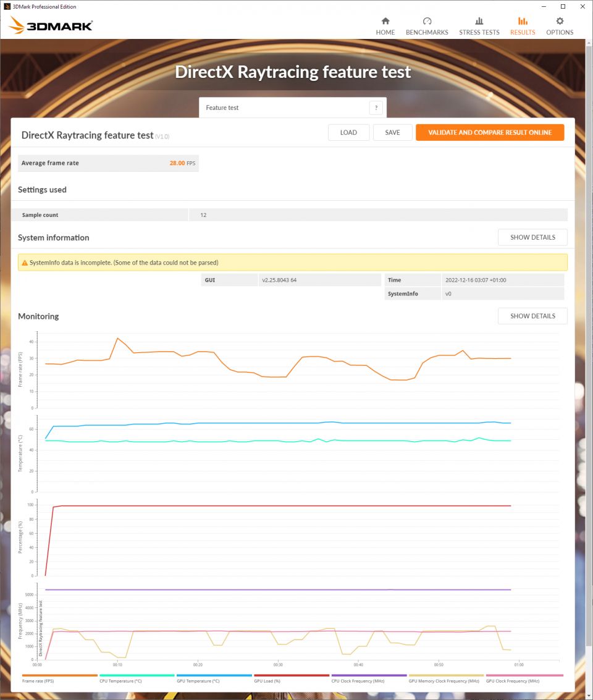
Task: Click the System information heading
Action: coord(54,237)
